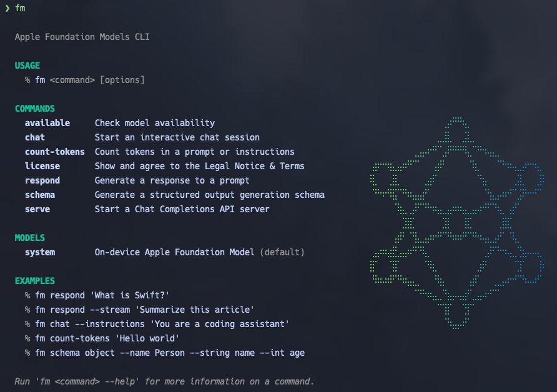
Task: Click the USAGE section heading
Action: click(x=27, y=66)
